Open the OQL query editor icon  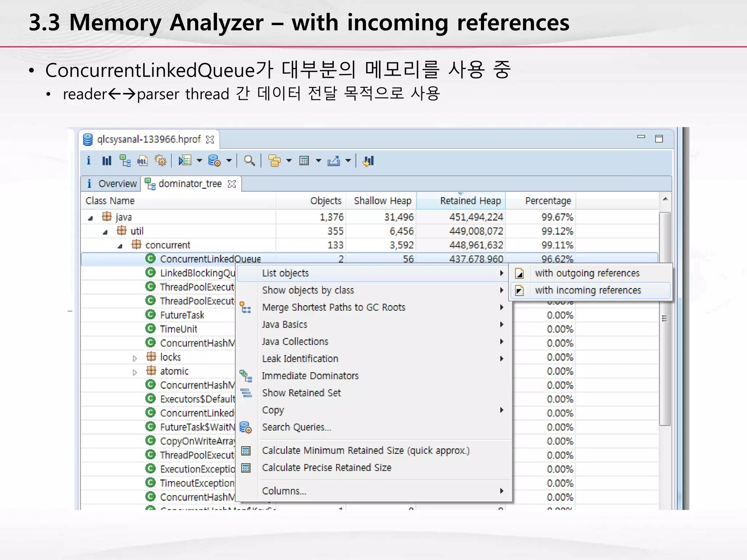pos(143,160)
